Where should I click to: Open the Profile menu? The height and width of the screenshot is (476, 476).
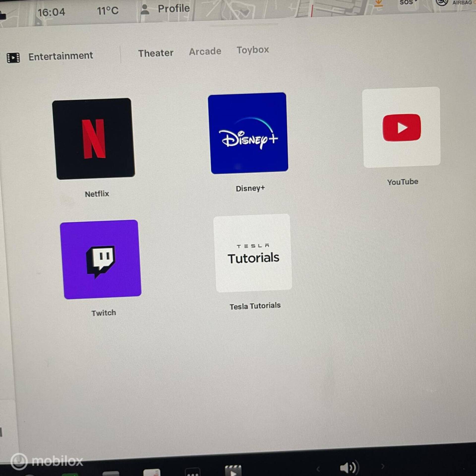click(174, 9)
